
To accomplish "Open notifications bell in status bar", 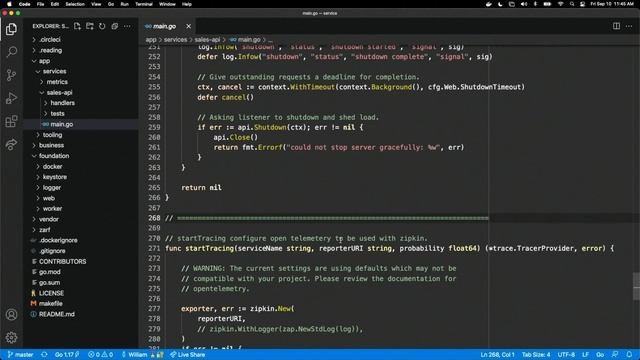I will (x=629, y=355).
